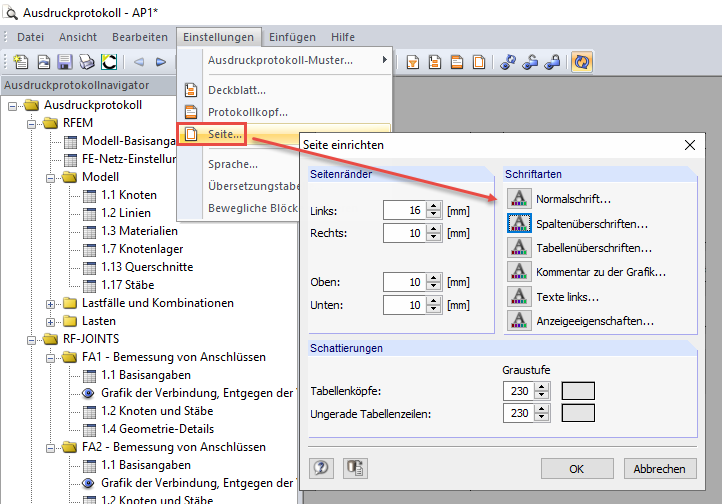Collapse FA2 - Bemessung von Anschlüssen node
The height and width of the screenshot is (504, 722).
51,448
